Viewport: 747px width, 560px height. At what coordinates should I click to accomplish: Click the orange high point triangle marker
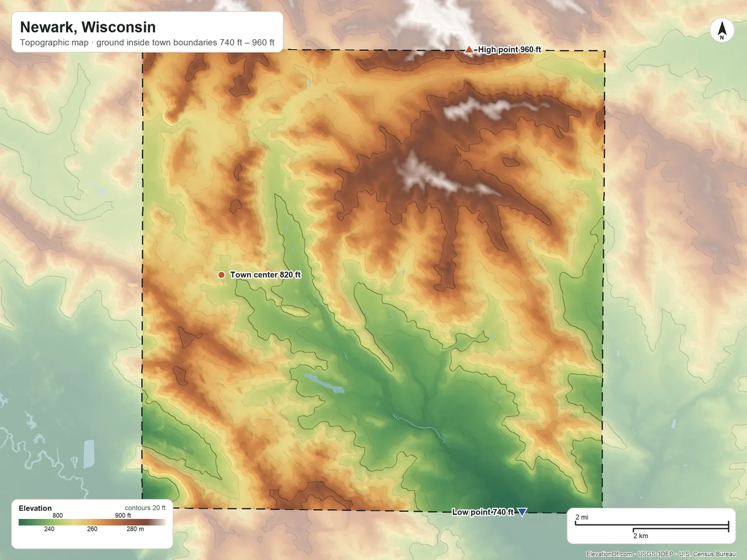(x=469, y=49)
